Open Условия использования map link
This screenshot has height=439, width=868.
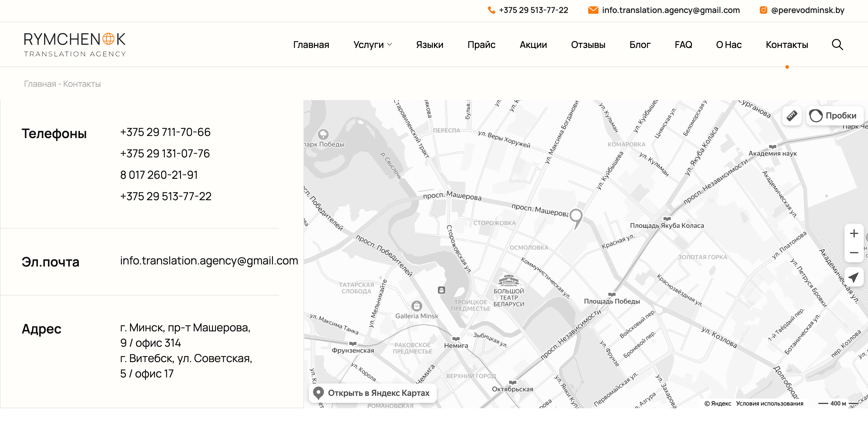(x=769, y=403)
